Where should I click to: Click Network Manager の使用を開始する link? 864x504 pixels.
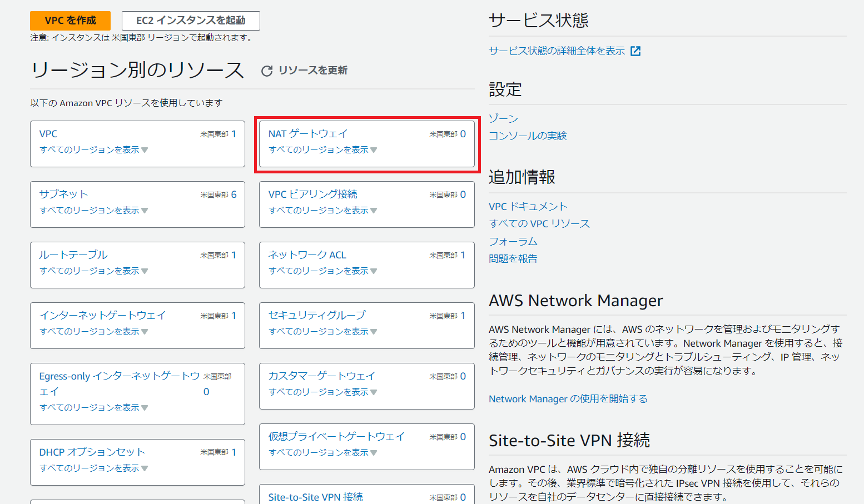568,399
